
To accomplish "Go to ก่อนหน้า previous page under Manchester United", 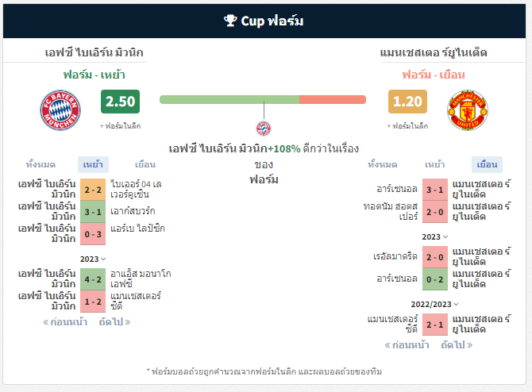I will (407, 345).
